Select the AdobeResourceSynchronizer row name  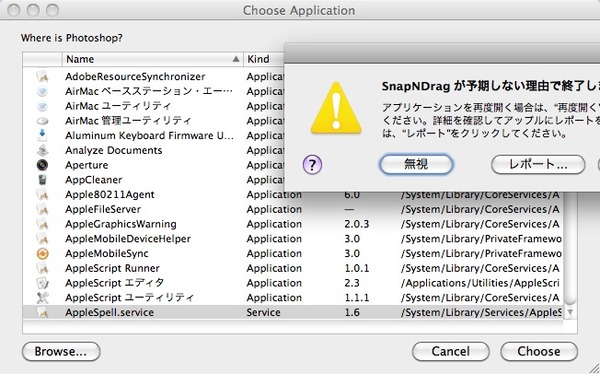pyautogui.click(x=135, y=77)
